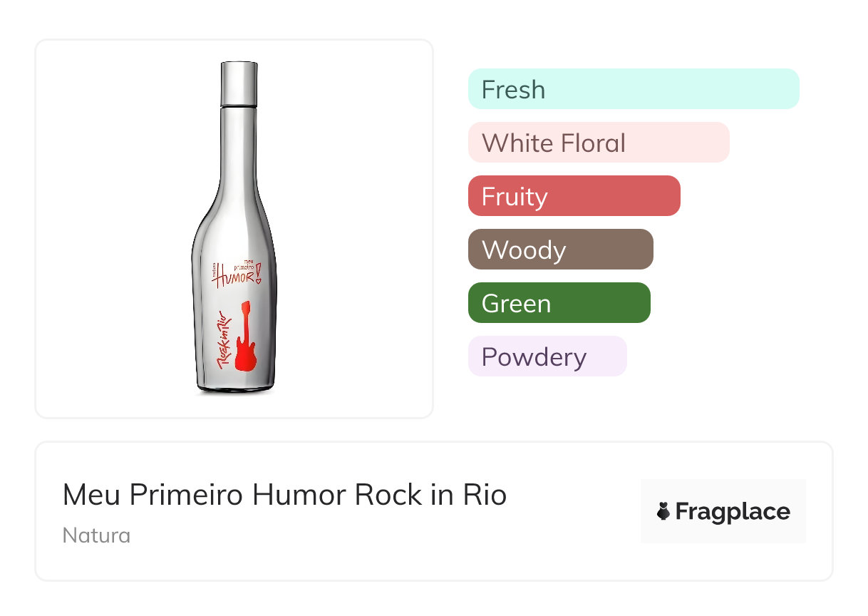
Task: Click the perfume bottle product image
Action: pos(234,228)
